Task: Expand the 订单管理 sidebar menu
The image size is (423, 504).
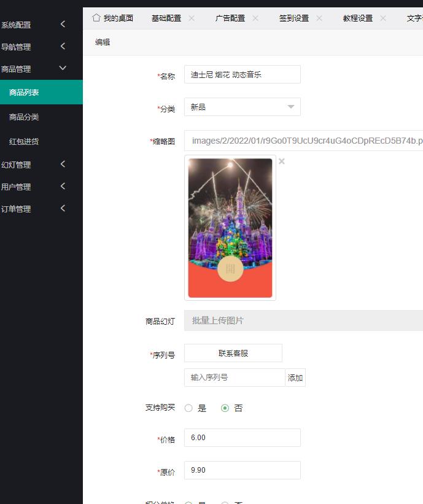Action: [x=41, y=209]
